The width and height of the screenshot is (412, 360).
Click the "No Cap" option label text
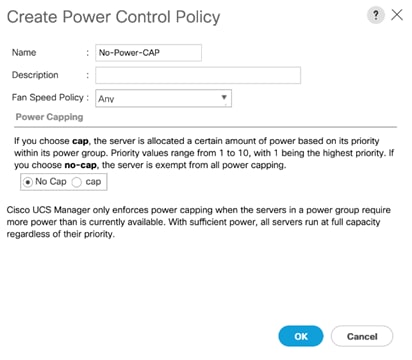(51, 181)
